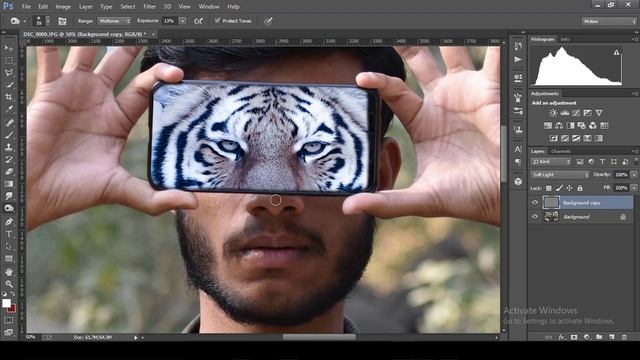Open the History panel icon
Screen dimensions: 640x360
pyautogui.click(x=518, y=46)
